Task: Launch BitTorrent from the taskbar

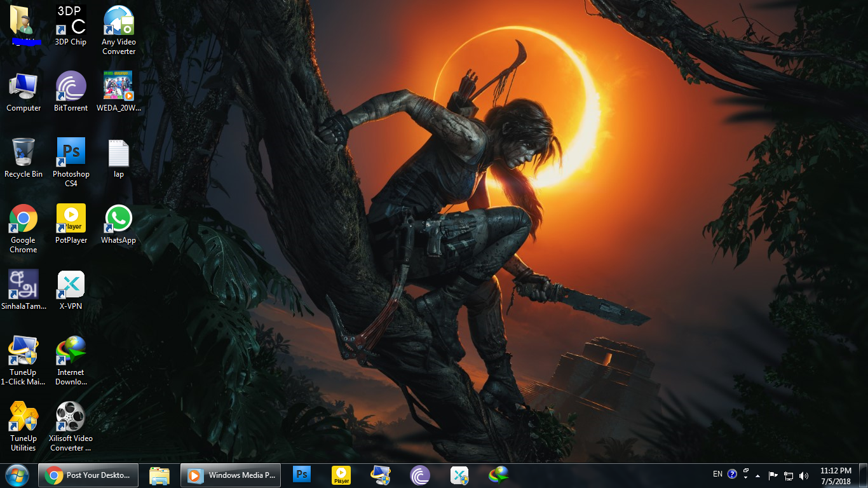Action: [420, 475]
